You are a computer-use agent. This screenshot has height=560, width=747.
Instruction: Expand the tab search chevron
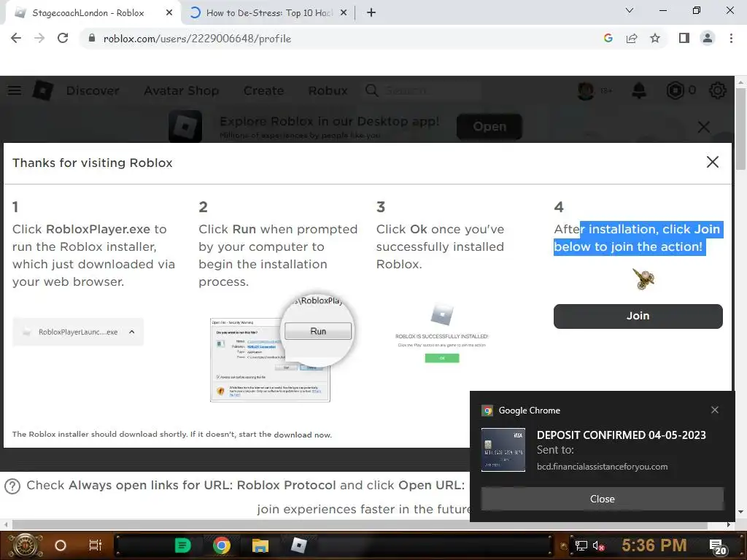coord(630,10)
